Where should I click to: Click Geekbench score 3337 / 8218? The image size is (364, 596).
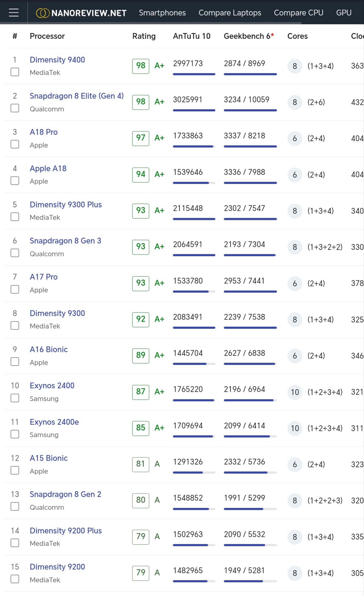[244, 136]
